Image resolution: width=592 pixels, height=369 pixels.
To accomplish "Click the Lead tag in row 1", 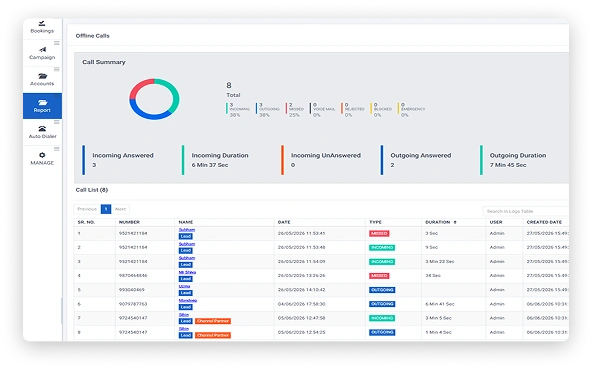I will click(185, 236).
